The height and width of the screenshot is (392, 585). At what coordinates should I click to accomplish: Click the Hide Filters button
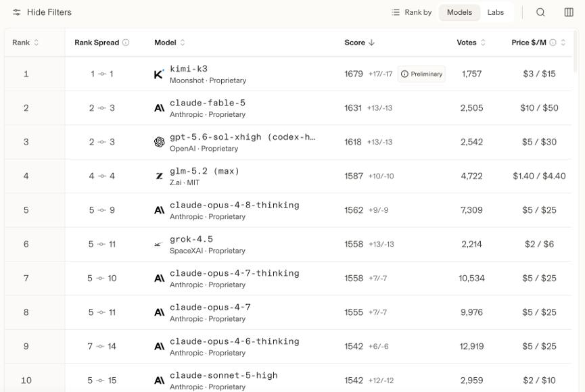click(42, 12)
